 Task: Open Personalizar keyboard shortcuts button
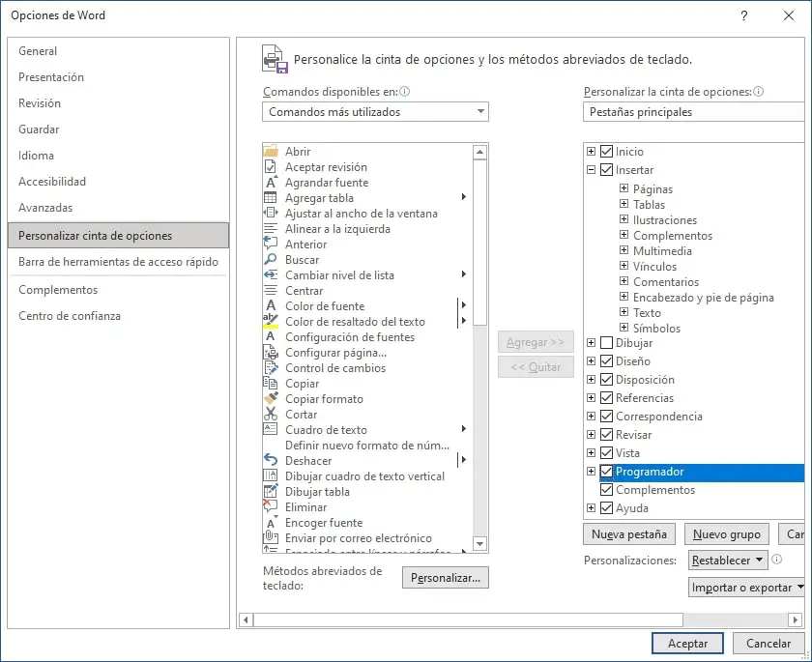(x=446, y=578)
